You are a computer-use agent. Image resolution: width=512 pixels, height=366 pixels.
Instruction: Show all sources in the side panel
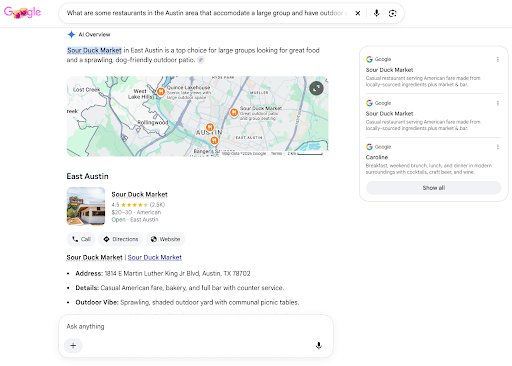pos(434,188)
